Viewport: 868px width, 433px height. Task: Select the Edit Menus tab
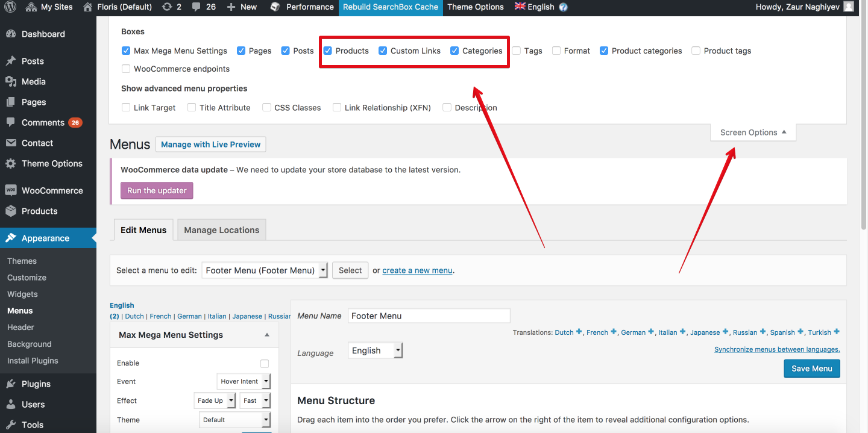[143, 230]
